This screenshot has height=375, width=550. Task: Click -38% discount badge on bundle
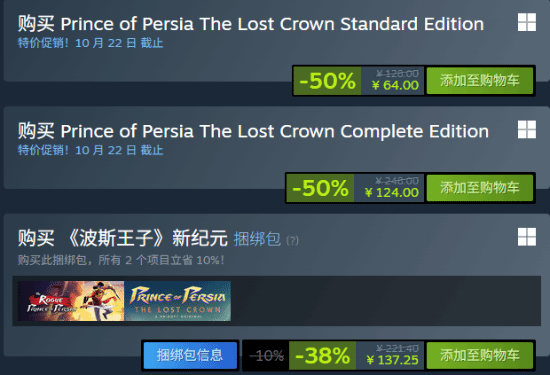(x=322, y=355)
